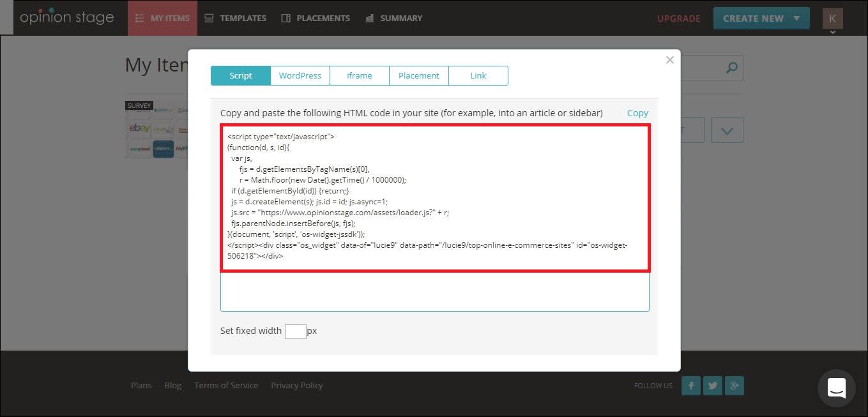The image size is (868, 417).
Task: Open the CREATE NEW dropdown
Action: point(761,18)
